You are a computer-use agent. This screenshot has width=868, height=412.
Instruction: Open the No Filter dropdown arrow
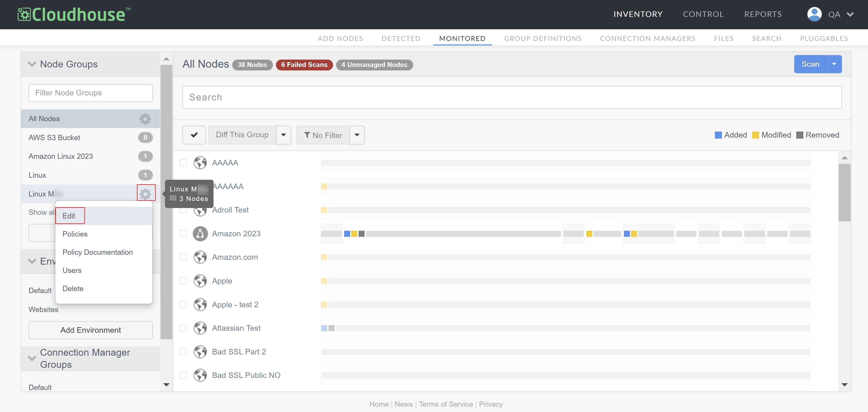pos(357,135)
